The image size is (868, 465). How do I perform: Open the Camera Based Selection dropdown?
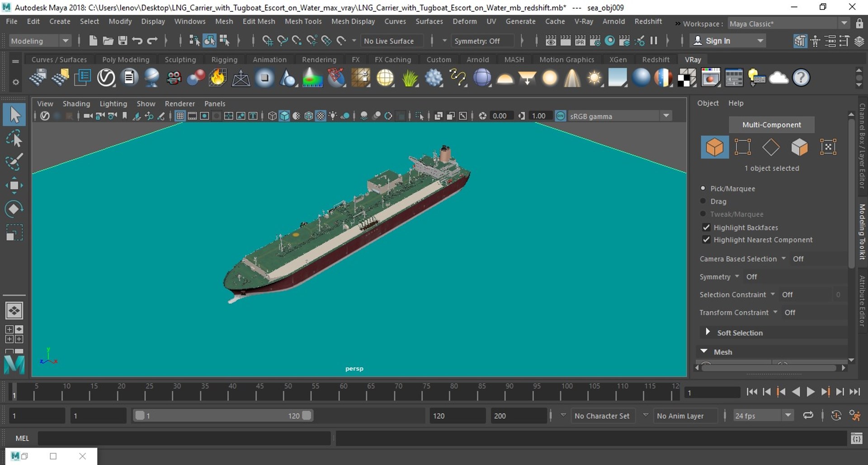tap(783, 259)
